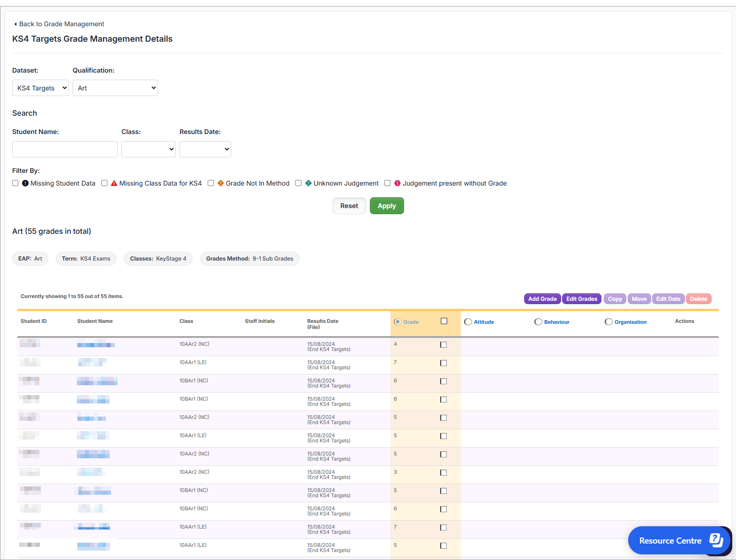The height and width of the screenshot is (560, 736).
Task: Tick the Grade Not In Method checkbox
Action: tap(211, 183)
